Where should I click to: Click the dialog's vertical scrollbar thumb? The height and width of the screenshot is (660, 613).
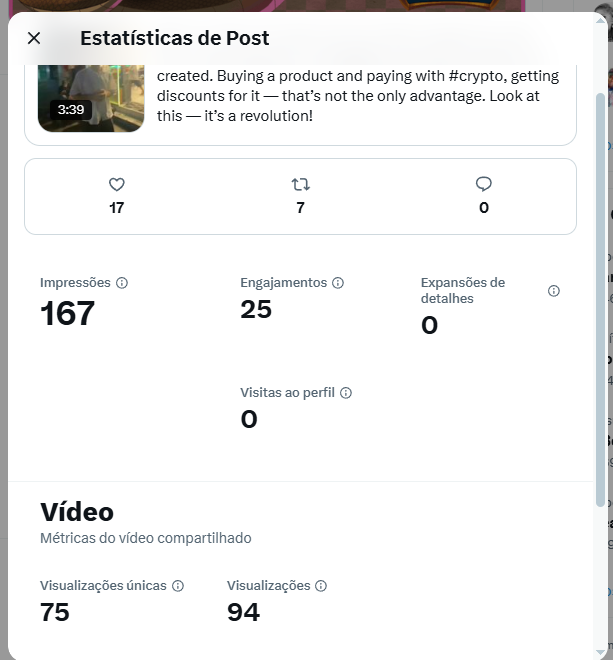600,300
